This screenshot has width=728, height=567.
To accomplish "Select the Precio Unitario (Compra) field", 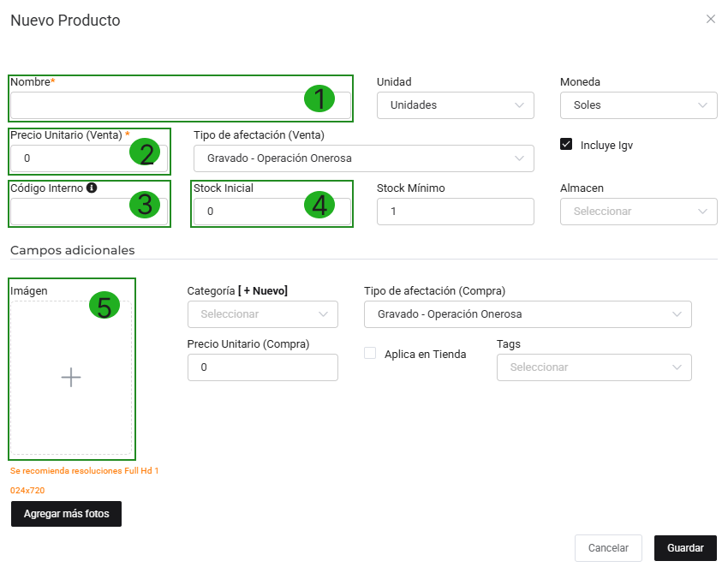I will (262, 367).
